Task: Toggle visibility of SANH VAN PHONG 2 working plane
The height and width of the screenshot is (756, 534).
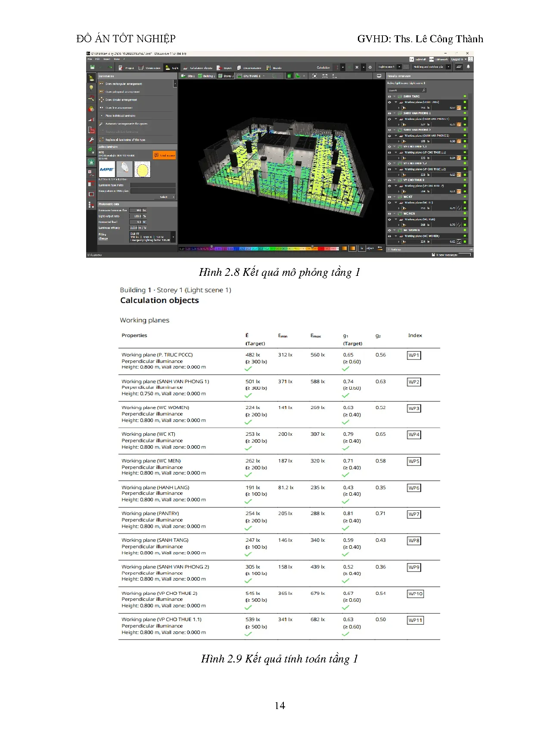Action: [x=389, y=136]
